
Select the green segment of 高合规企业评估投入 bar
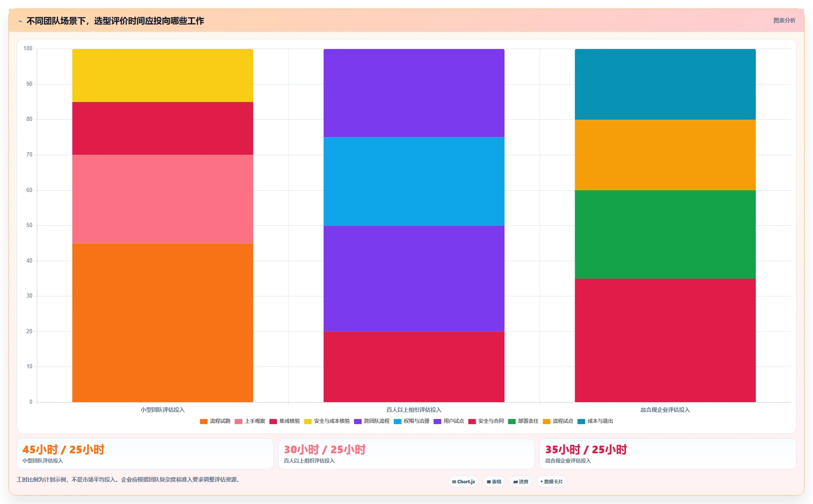[665, 234]
